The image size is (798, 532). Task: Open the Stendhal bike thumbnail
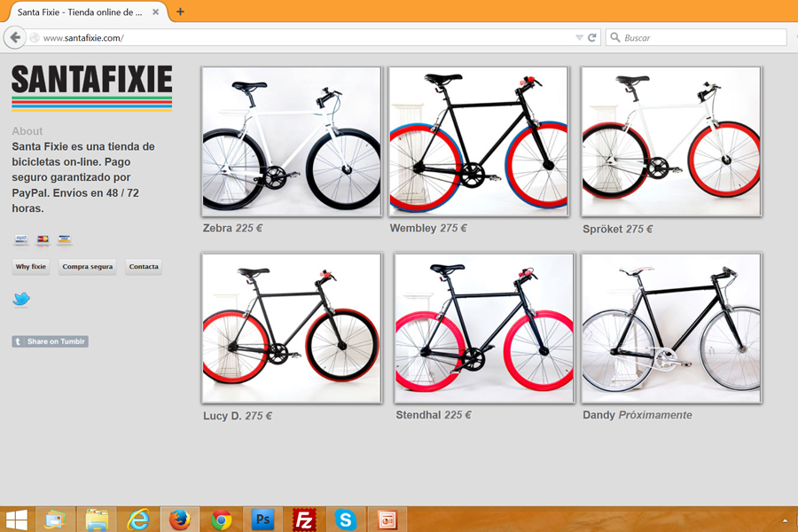tap(484, 328)
